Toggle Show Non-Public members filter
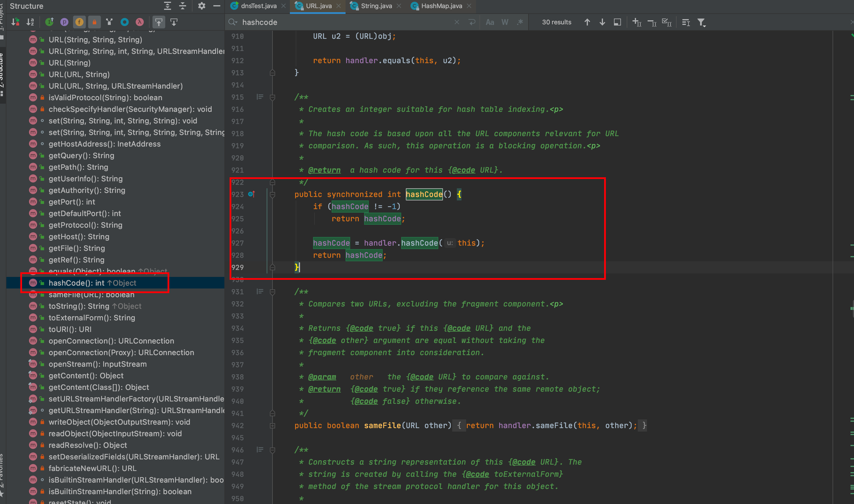This screenshot has height=504, width=854. [x=94, y=22]
